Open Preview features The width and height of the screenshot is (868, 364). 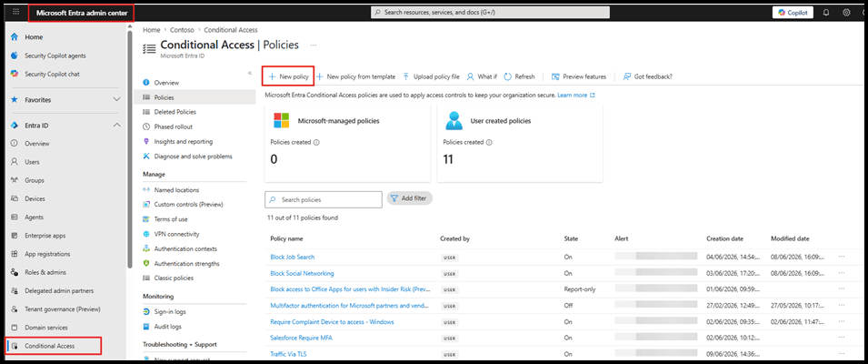[x=578, y=77]
